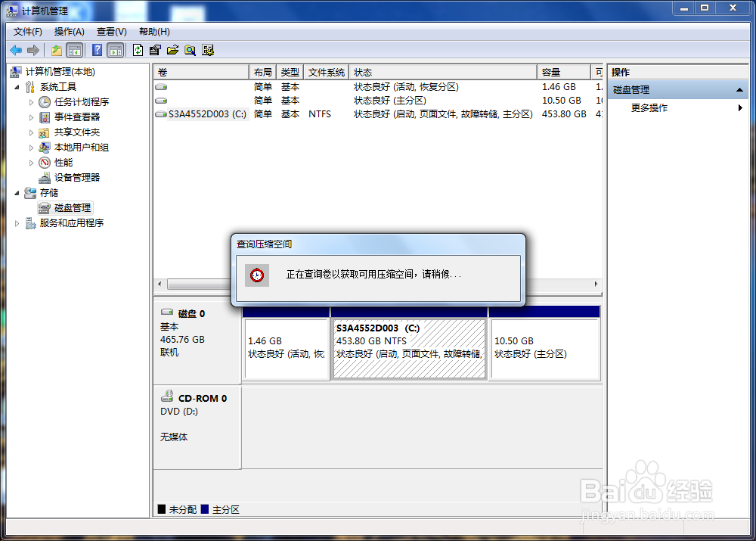Click the 共享文件夹 icon
The height and width of the screenshot is (541, 756).
[45, 132]
